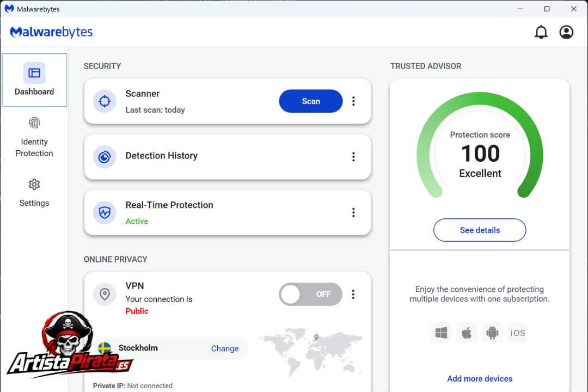This screenshot has width=588, height=392.
Task: Click the world map VPN thumbnail
Action: (312, 352)
